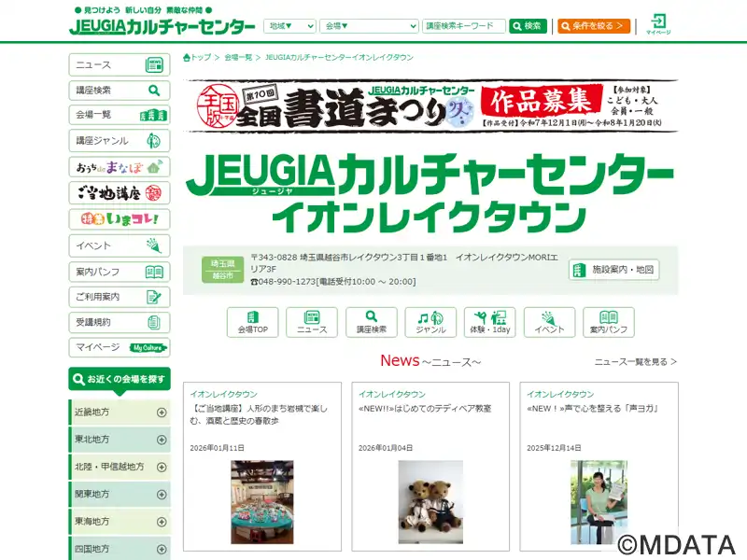Screen dimensions: 747x560
Task: Click the 施設案内・地図 button
Action: 613,270
